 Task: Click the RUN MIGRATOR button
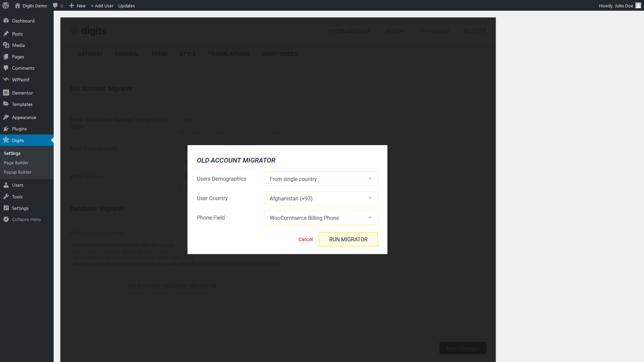tap(348, 239)
